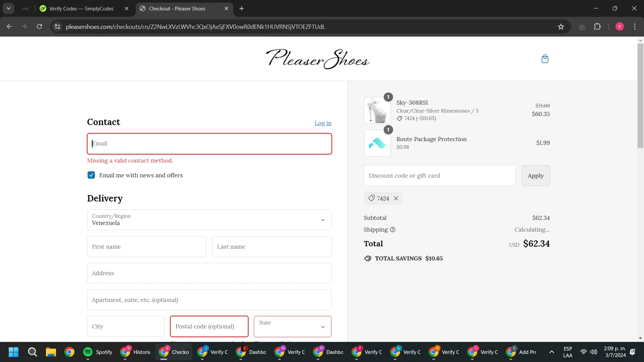The image size is (644, 362).
Task: Open the Wi-Fi network tray icon
Action: [583, 352]
